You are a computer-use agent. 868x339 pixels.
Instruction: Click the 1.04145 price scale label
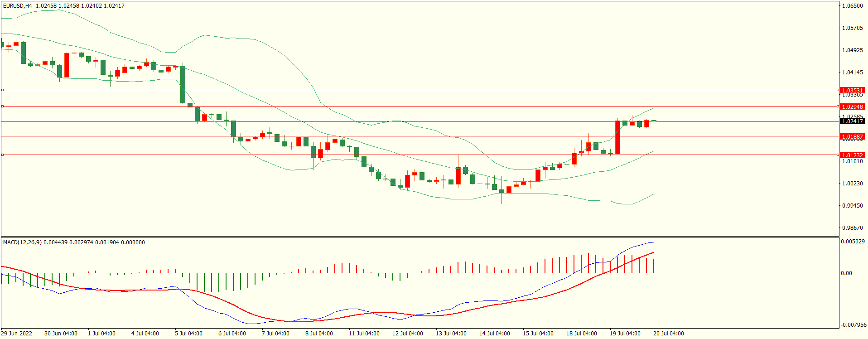tap(852, 73)
